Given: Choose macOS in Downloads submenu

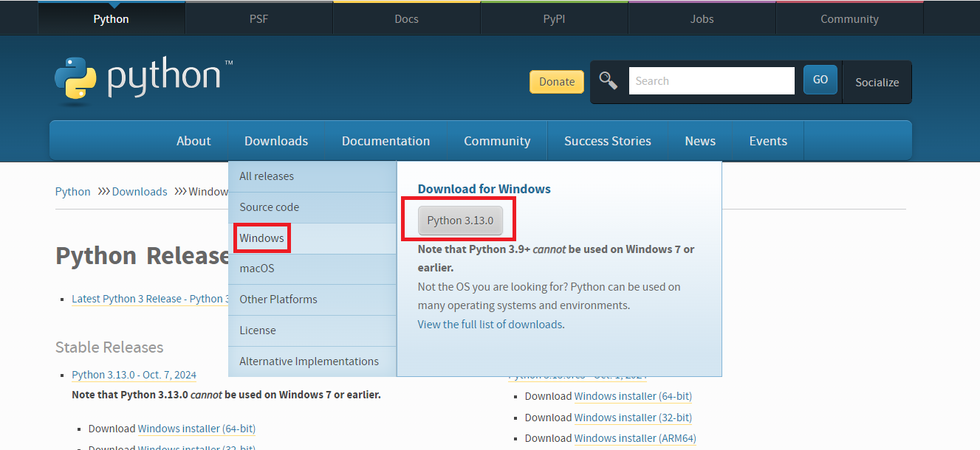Looking at the screenshot, I should click(312, 269).
